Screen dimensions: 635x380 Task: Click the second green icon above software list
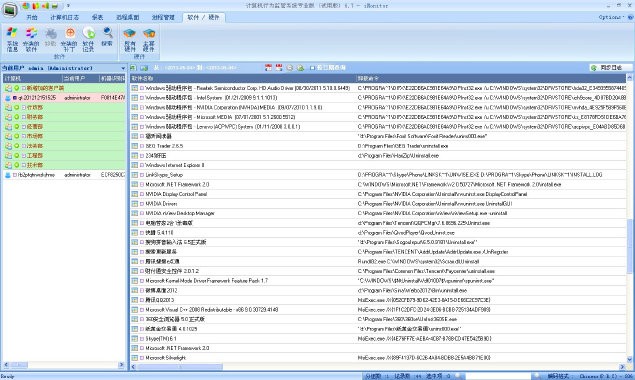tap(144, 68)
